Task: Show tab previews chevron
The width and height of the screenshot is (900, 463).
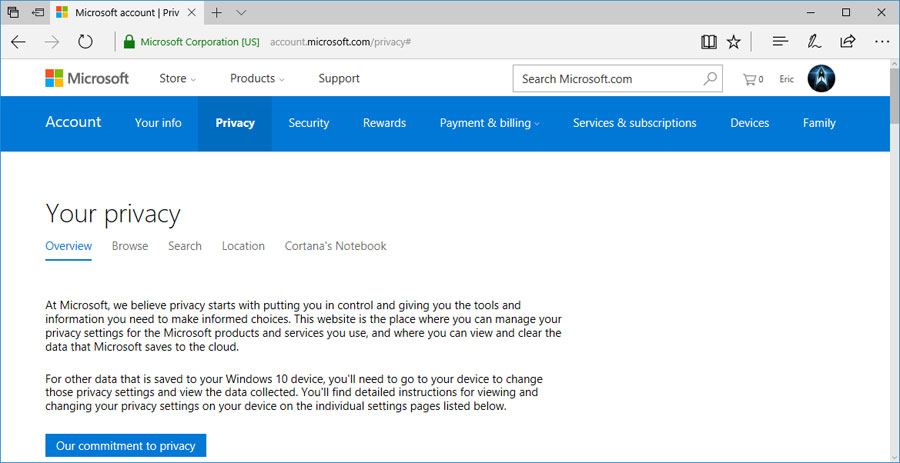Action: [242, 12]
